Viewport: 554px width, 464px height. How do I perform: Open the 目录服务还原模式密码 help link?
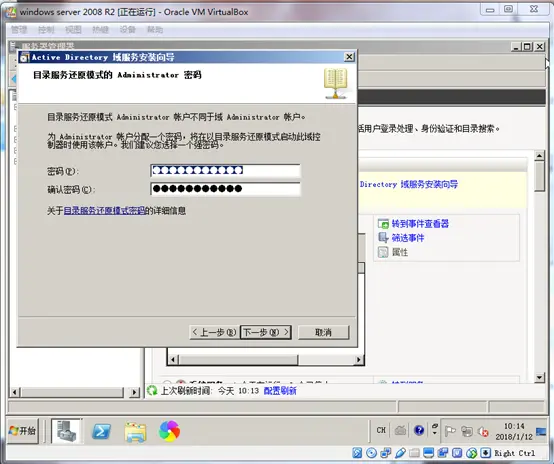(104, 211)
